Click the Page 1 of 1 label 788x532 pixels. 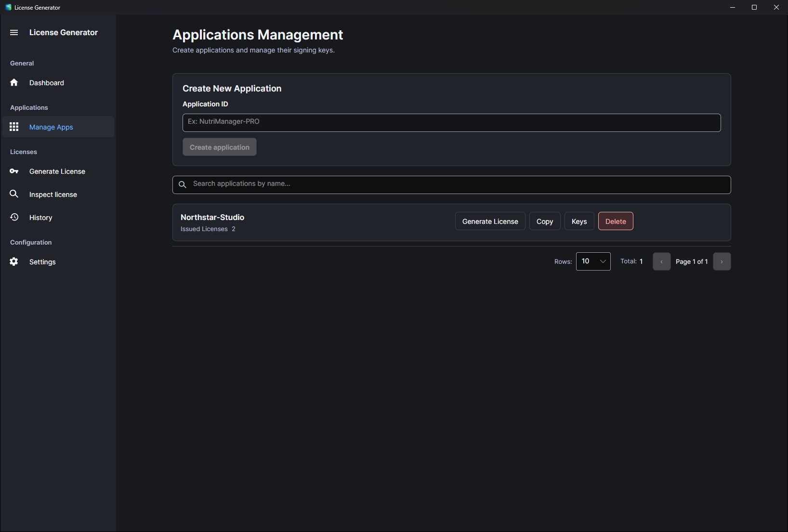click(x=692, y=261)
